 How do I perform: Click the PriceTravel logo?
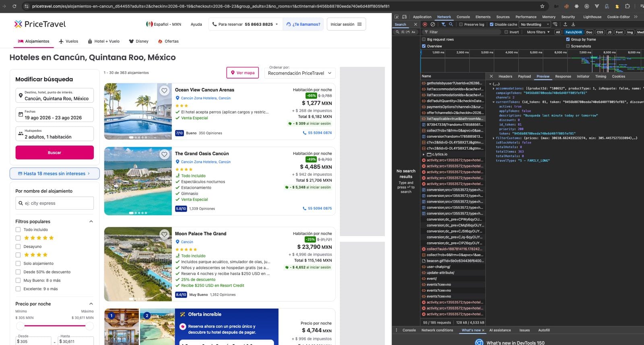coord(40,24)
